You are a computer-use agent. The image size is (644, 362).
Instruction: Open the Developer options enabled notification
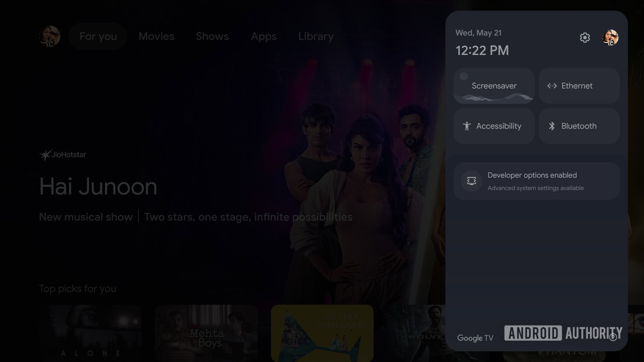pyautogui.click(x=536, y=181)
